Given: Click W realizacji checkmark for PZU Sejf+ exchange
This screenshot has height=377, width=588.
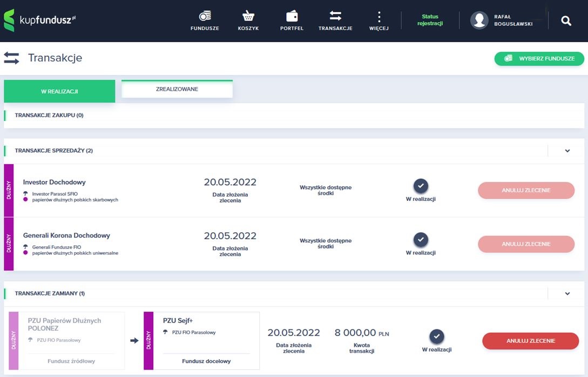Looking at the screenshot, I should tap(437, 336).
